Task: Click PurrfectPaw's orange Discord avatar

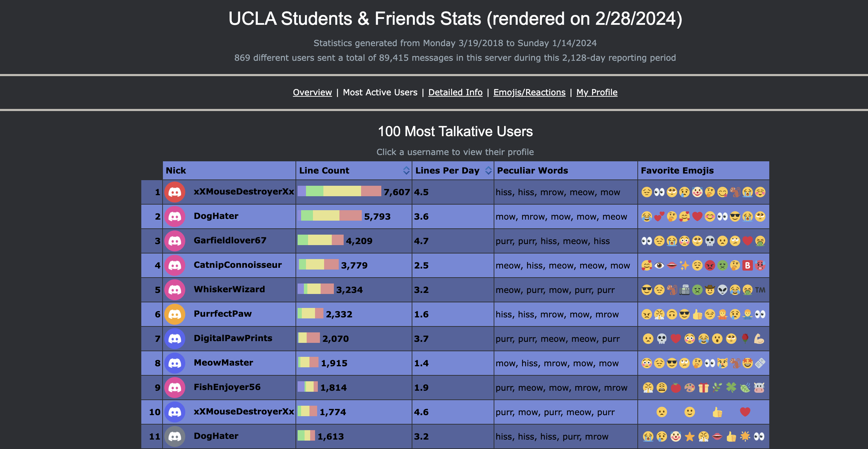Action: tap(175, 314)
